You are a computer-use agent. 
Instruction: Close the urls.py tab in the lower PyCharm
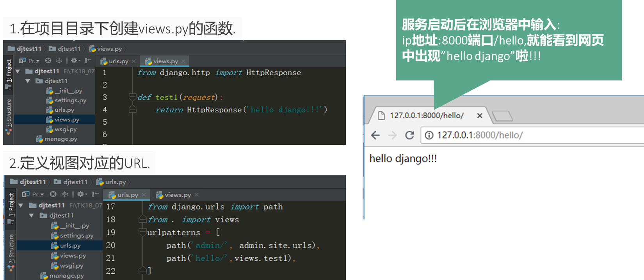(144, 195)
